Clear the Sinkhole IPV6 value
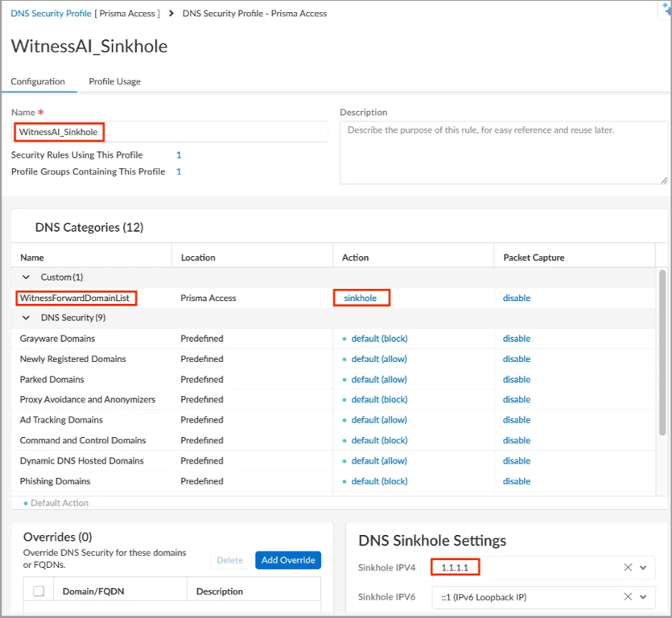 628,596
